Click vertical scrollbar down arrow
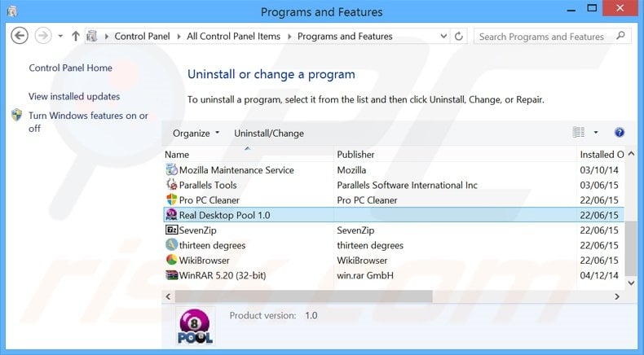Viewport: 644px width, 355px height. 631,283
